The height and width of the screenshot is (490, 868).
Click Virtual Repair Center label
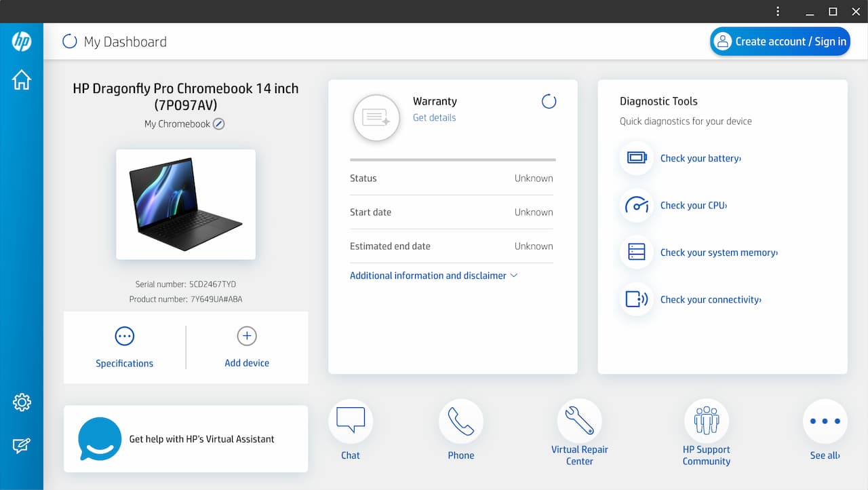point(580,455)
